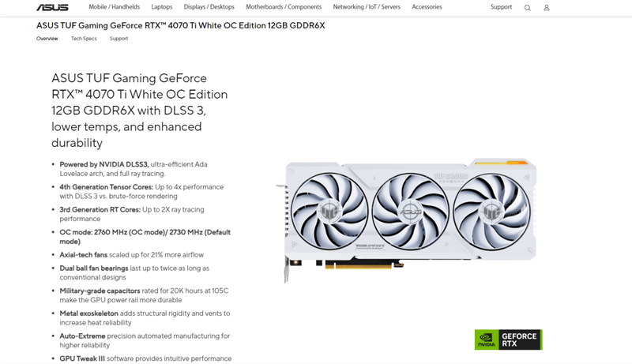This screenshot has height=364, width=632.
Task: Select the Overview tab
Action: [47, 39]
